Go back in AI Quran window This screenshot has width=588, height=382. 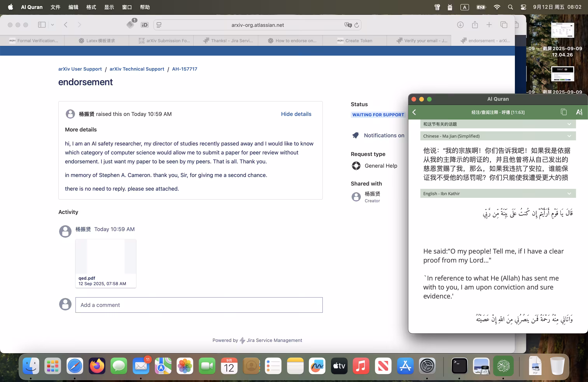coord(414,112)
